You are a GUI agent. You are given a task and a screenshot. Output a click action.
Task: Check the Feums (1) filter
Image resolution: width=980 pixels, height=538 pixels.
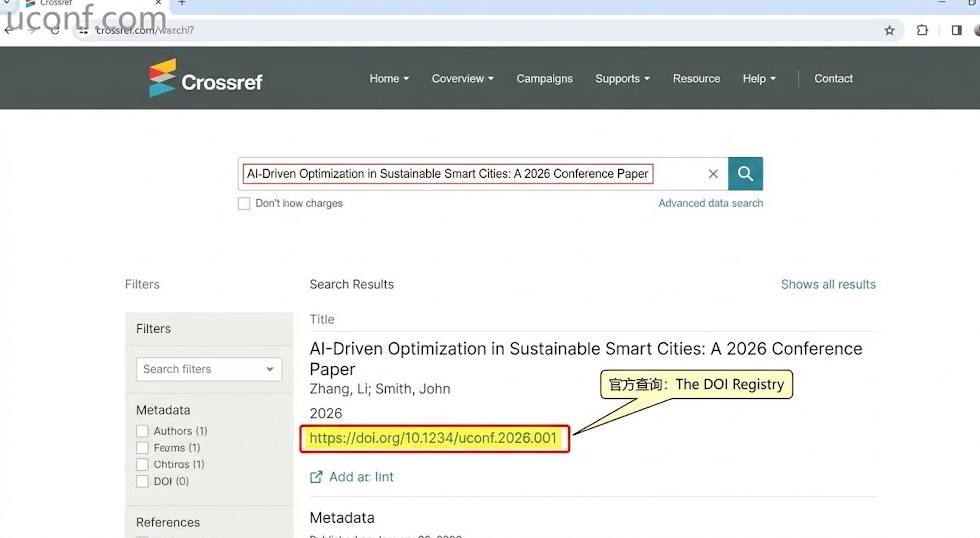click(x=142, y=448)
